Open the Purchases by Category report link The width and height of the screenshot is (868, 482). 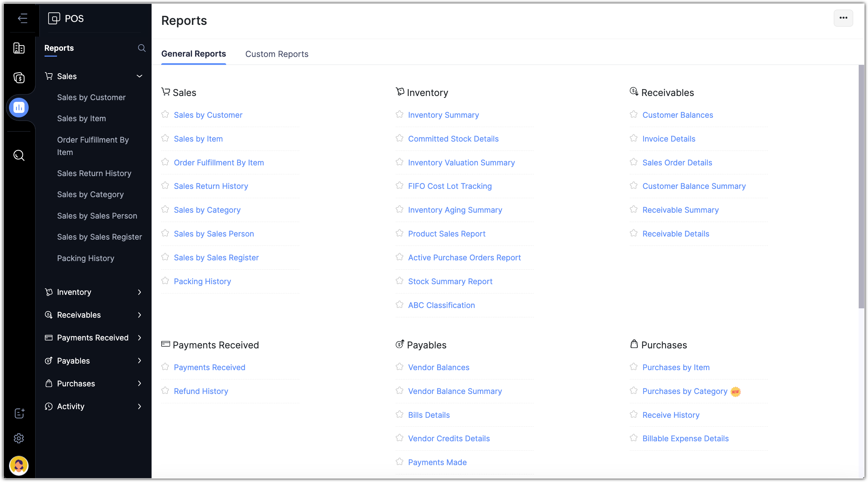click(x=685, y=391)
